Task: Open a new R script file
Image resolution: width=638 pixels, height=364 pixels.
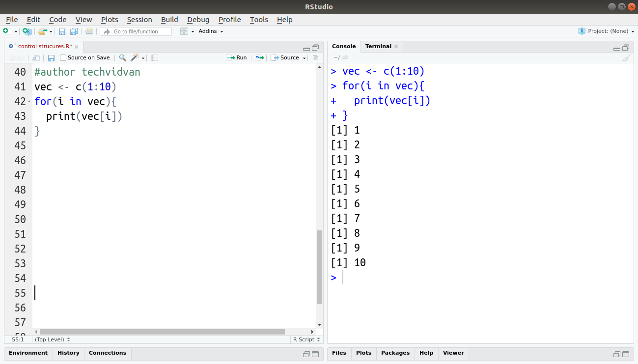Action: click(x=7, y=31)
